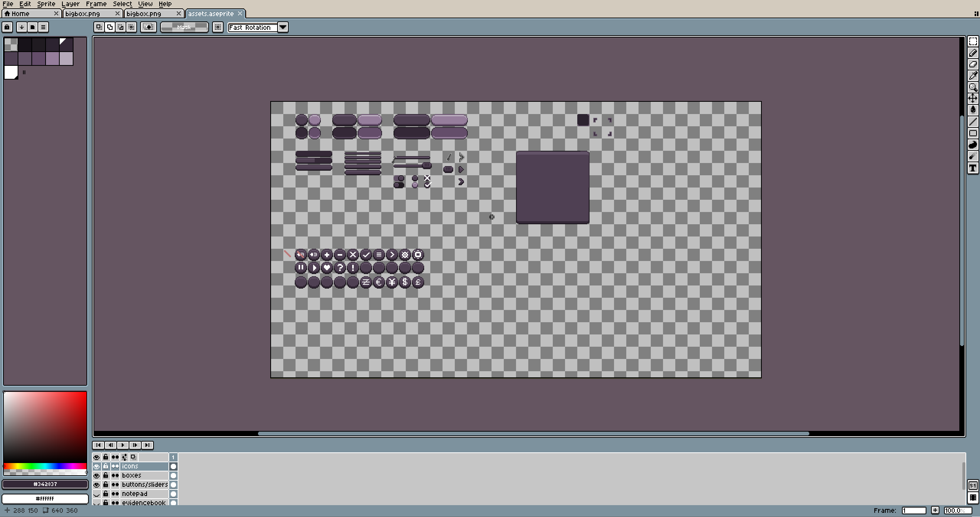Play the animation
This screenshot has height=517, width=980.
click(123, 445)
